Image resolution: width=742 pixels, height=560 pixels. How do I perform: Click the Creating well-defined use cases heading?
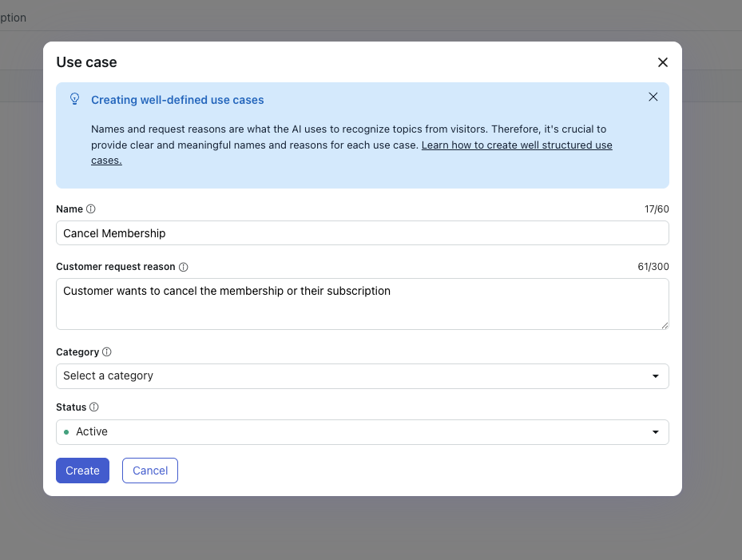click(x=177, y=100)
